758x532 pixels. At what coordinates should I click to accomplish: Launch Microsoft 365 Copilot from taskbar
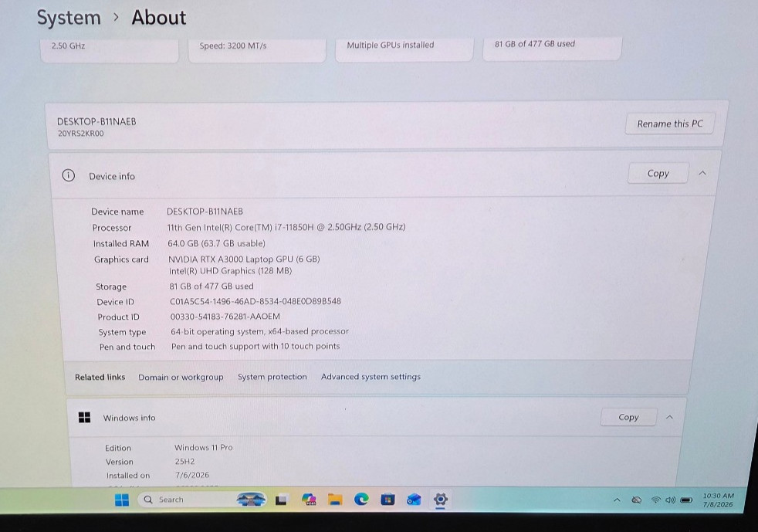309,499
